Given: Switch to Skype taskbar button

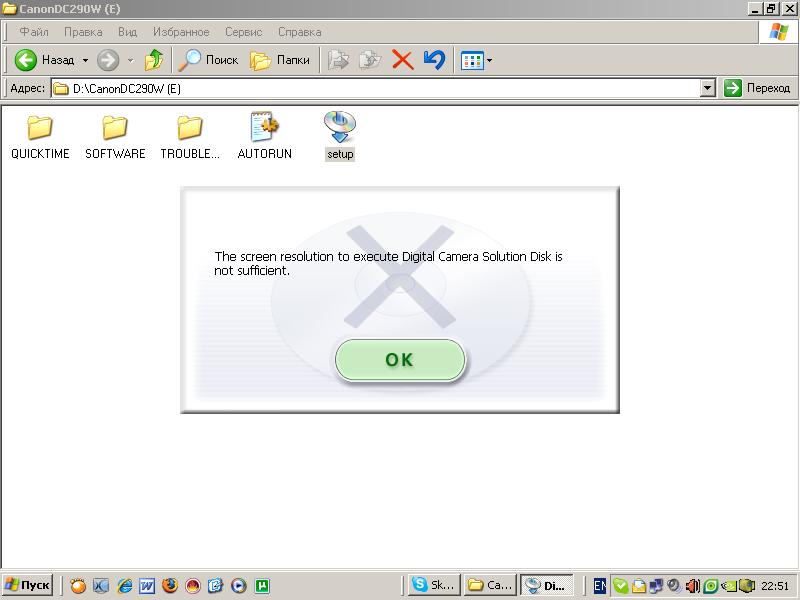Looking at the screenshot, I should coord(434,585).
